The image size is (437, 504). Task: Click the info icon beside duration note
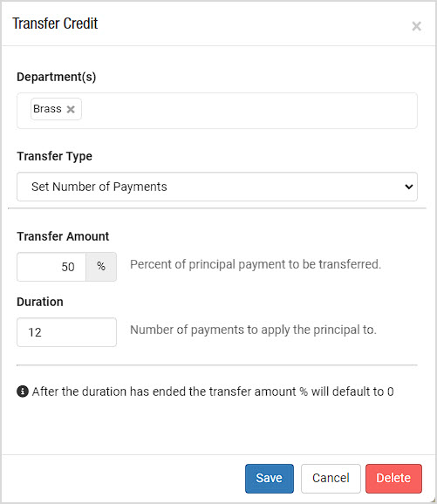[x=23, y=392]
